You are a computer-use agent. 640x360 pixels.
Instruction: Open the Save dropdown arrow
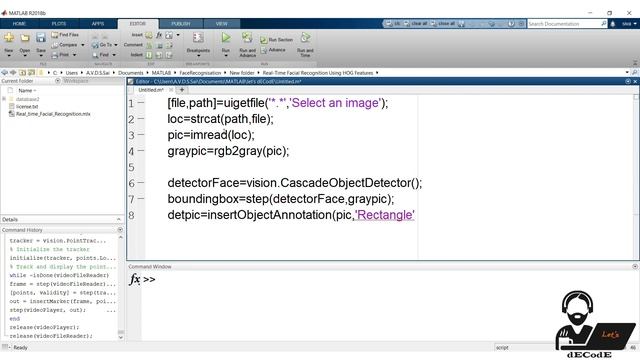coord(41,56)
